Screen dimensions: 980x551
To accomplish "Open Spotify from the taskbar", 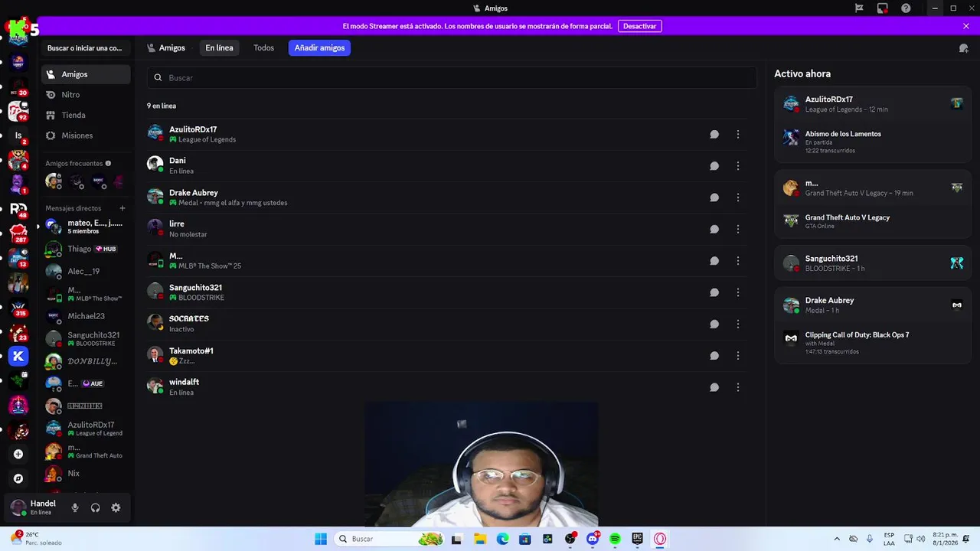I will point(615,539).
